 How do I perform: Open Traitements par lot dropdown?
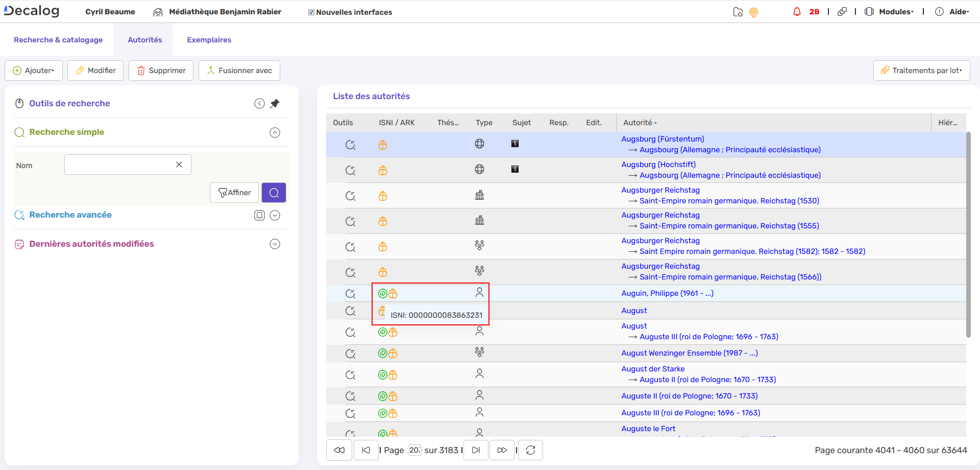pyautogui.click(x=921, y=70)
